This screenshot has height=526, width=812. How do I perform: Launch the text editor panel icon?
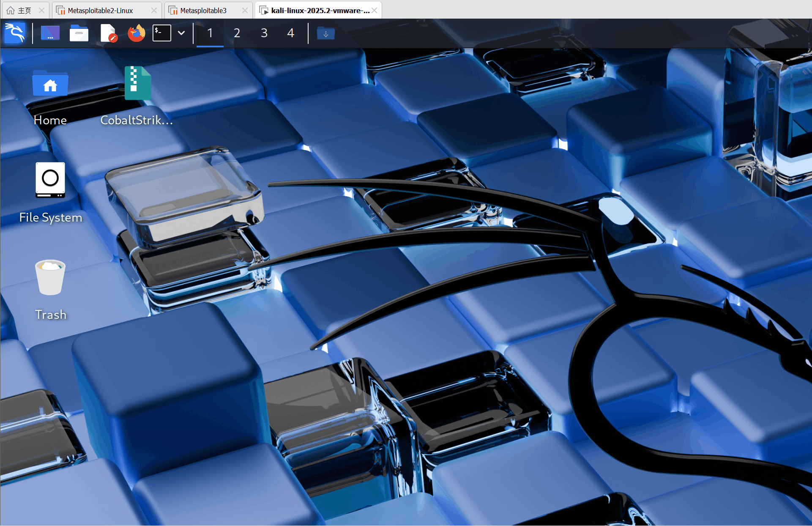click(x=108, y=33)
